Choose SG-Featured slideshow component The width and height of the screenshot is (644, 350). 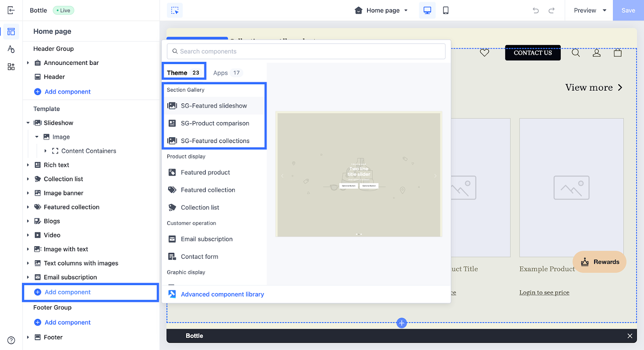[x=214, y=106]
